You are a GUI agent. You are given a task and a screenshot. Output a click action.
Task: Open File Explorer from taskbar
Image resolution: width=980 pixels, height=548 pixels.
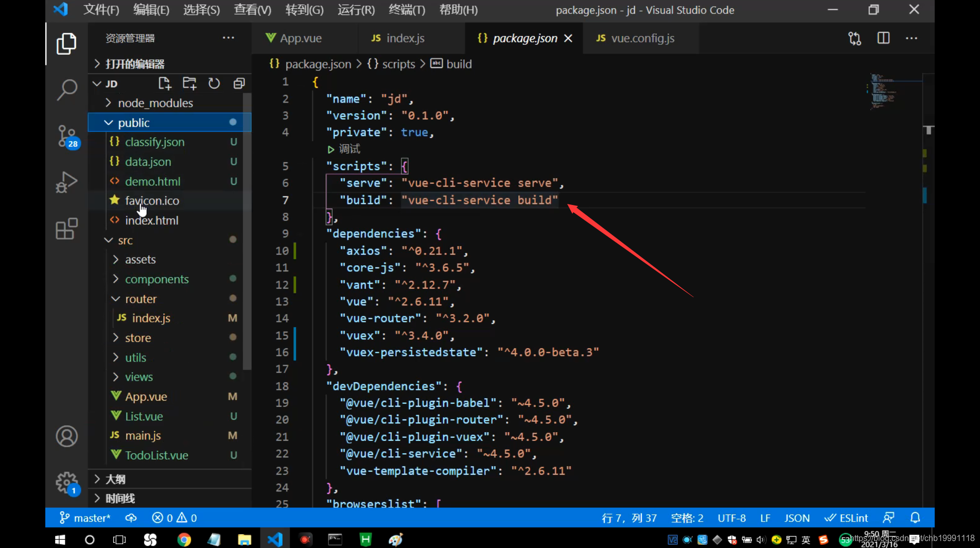[244, 539]
